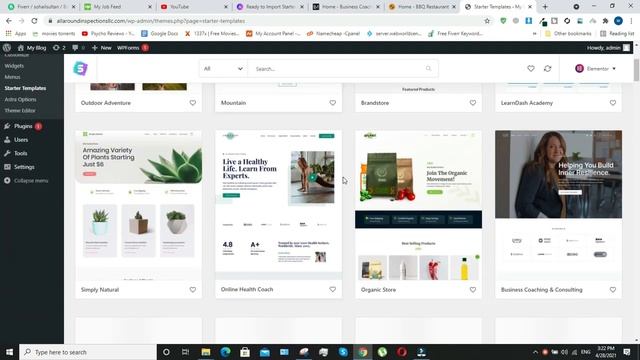This screenshot has height=360, width=640.
Task: Switch to Home - BBQ Restaurant tab
Action: [x=422, y=7]
